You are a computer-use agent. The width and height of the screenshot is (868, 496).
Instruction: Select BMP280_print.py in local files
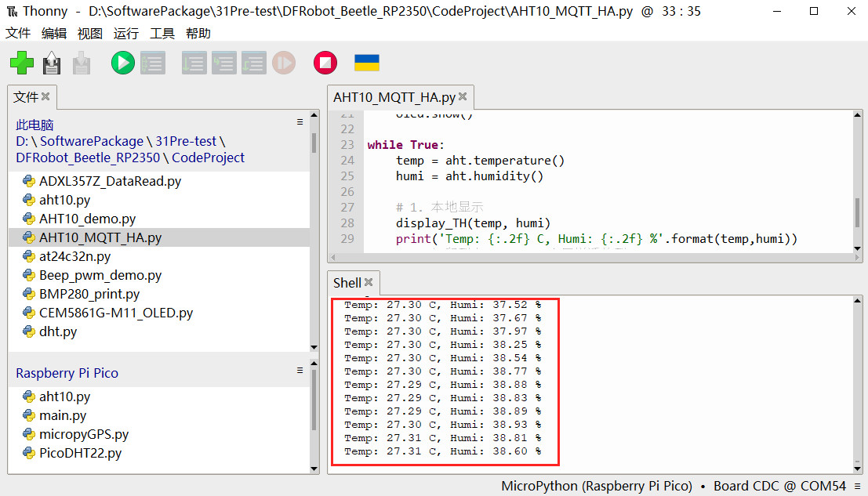(x=159, y=294)
